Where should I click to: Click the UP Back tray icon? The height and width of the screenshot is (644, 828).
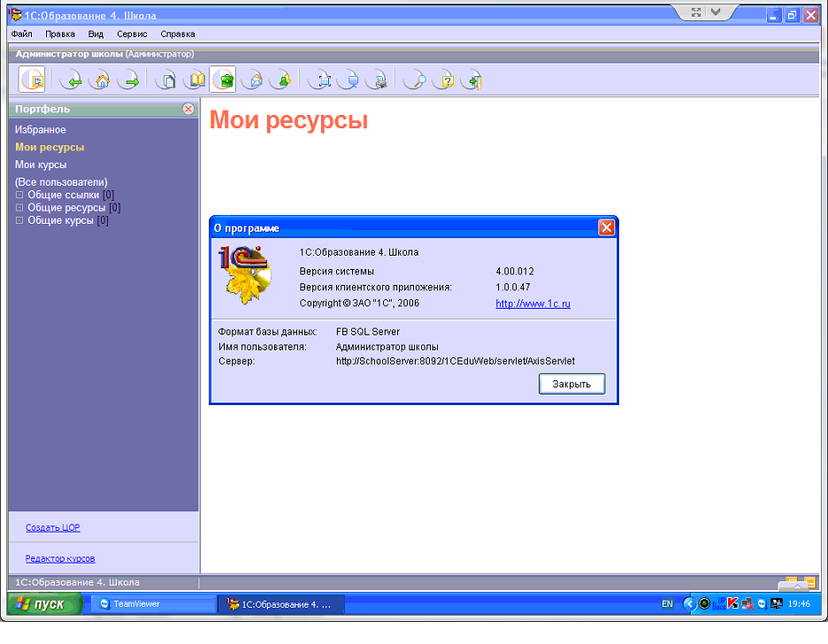pos(719,604)
